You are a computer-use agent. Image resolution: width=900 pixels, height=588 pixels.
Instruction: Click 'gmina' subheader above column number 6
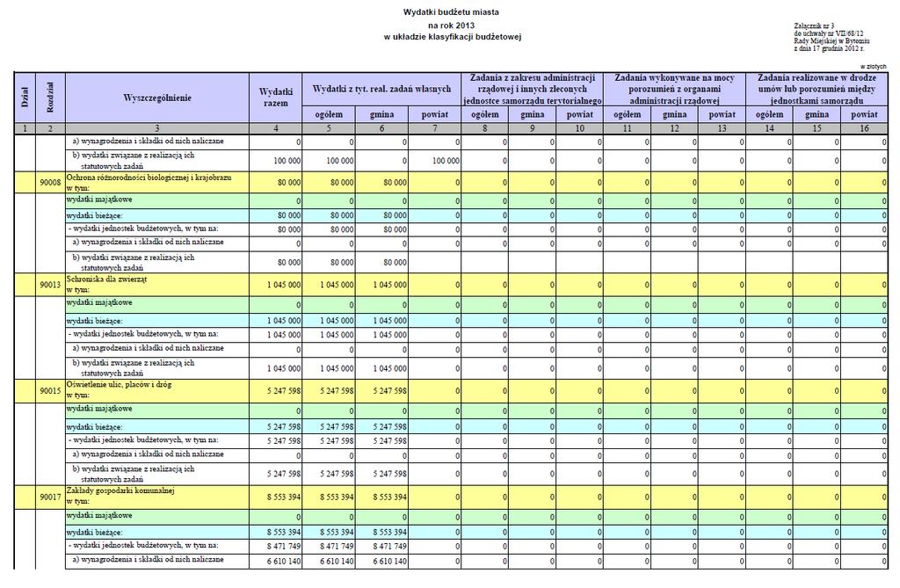tap(381, 114)
